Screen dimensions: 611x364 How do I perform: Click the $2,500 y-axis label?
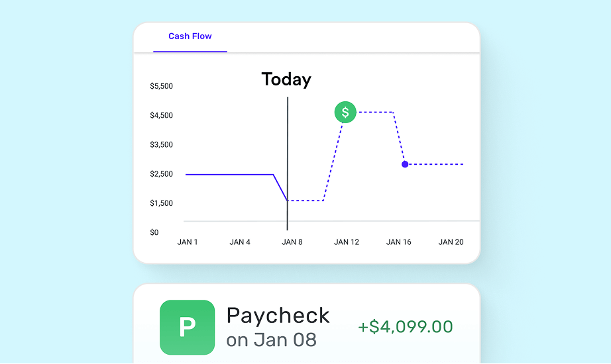(161, 174)
